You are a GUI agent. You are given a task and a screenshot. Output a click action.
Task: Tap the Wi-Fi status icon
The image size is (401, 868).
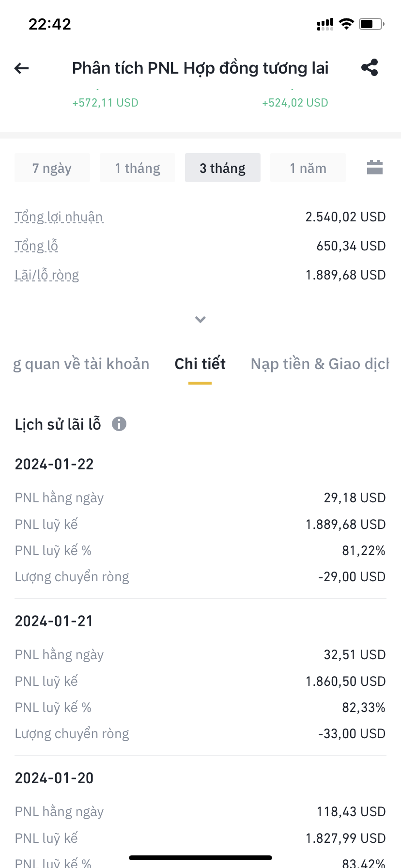(346, 24)
